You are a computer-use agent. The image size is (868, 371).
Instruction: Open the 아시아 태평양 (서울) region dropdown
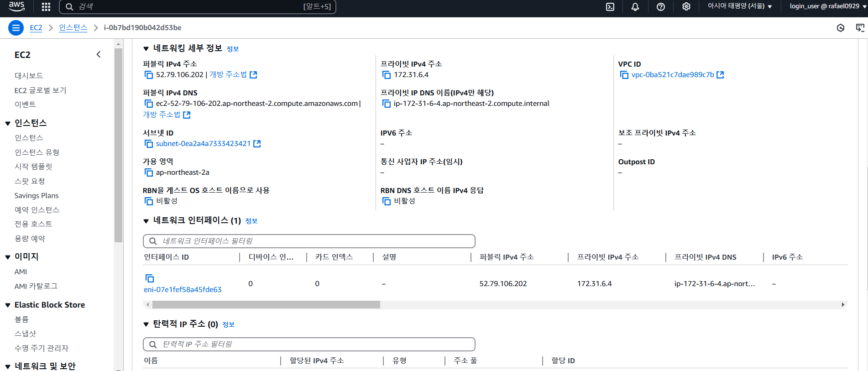tap(739, 6)
